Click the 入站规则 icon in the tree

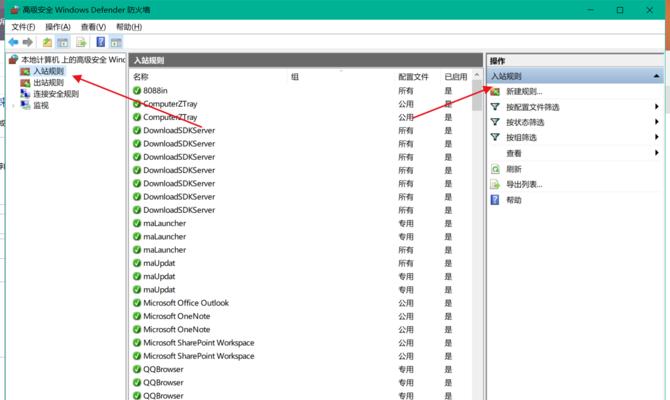25,71
